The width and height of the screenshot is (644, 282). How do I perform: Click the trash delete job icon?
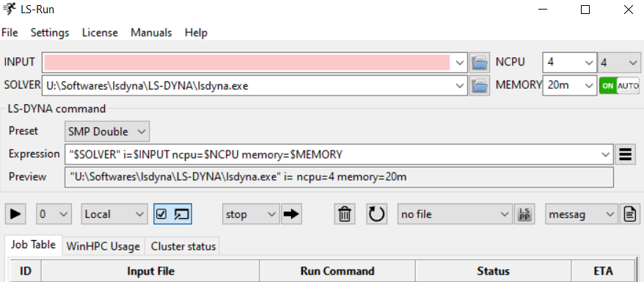click(345, 214)
